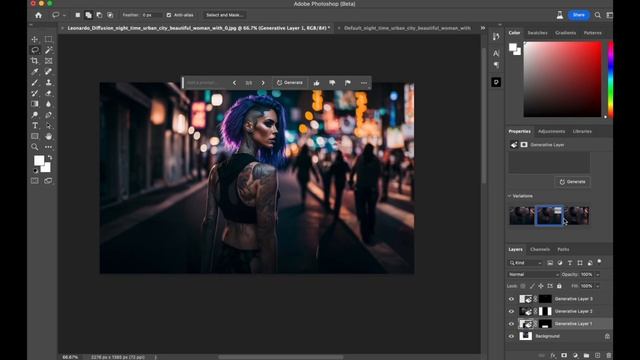Viewport: 640px width, 360px height.
Task: Select the Rectangle shape tool
Action: (x=35, y=136)
